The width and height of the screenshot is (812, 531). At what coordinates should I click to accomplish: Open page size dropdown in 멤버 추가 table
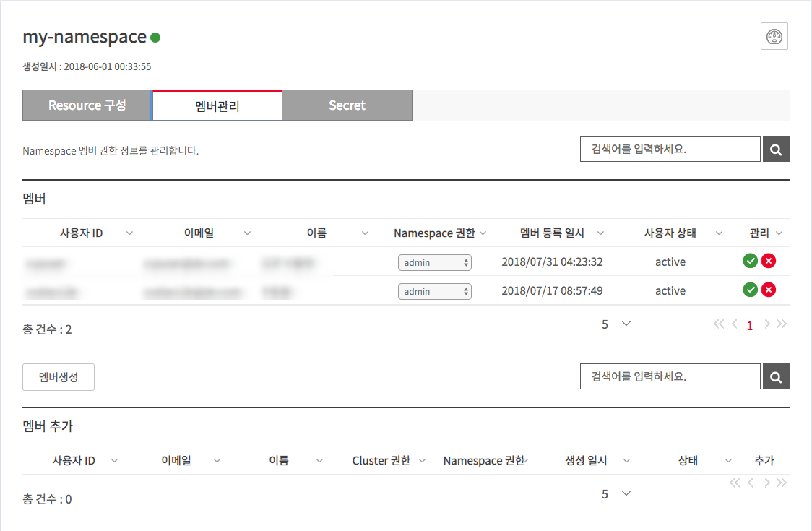pos(616,494)
